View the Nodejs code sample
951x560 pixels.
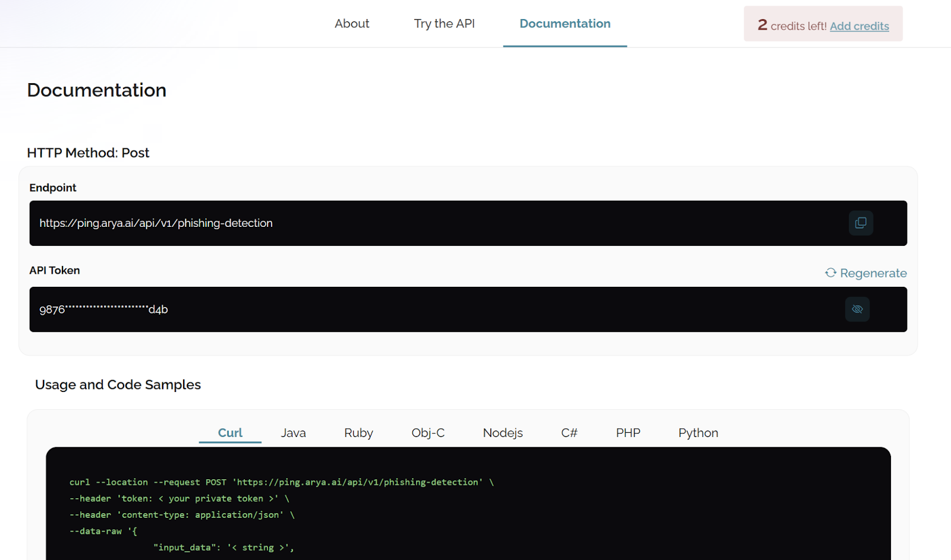503,433
